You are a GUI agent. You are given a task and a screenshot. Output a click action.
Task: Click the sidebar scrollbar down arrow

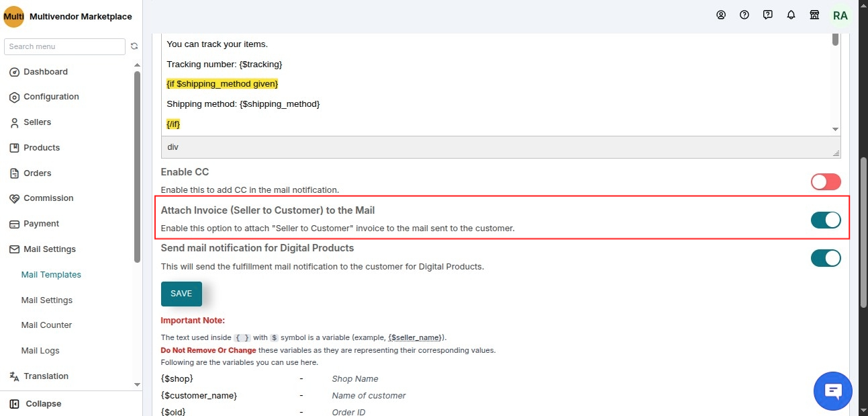[137, 385]
